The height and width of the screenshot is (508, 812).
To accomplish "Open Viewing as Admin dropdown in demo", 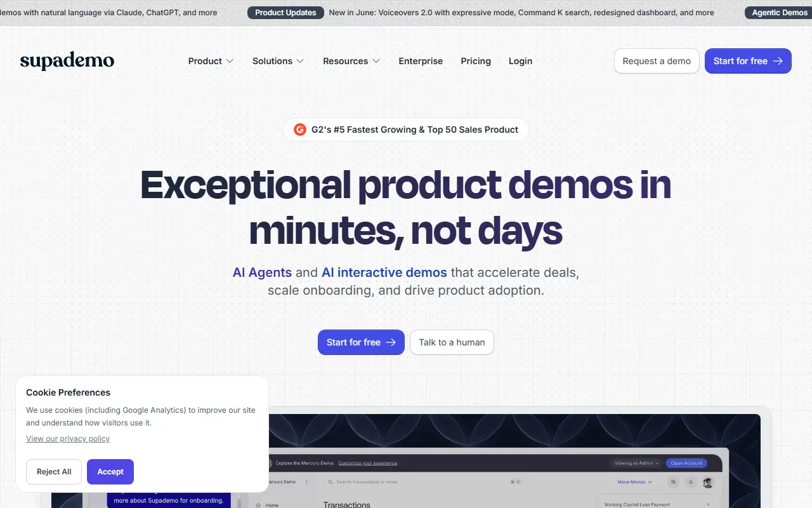I will (x=636, y=463).
